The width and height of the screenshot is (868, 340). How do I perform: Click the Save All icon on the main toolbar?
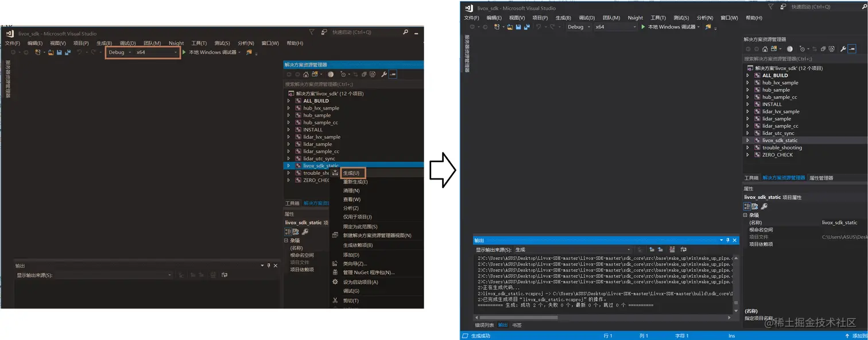coord(527,26)
